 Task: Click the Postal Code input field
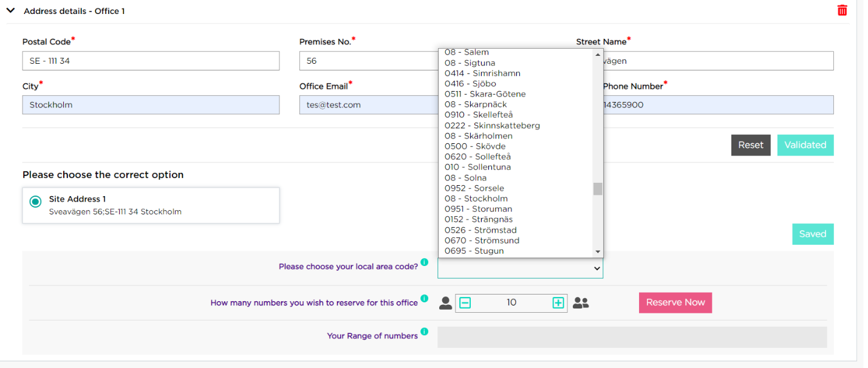(x=151, y=61)
